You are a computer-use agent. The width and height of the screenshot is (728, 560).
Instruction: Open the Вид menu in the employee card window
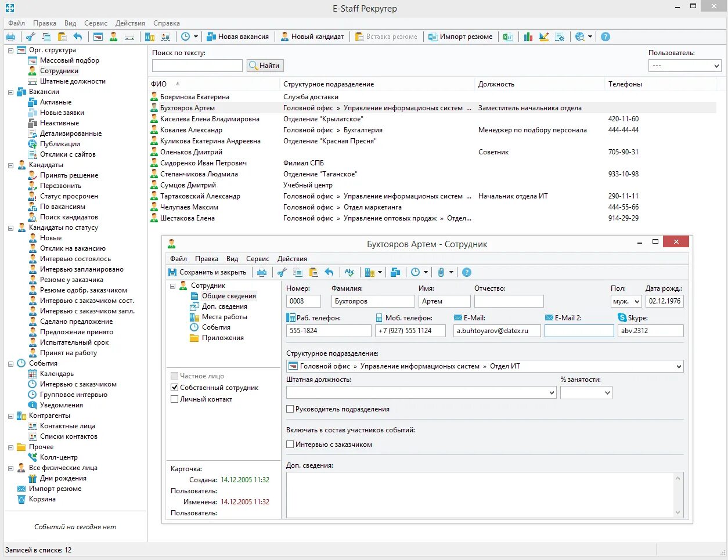click(232, 259)
